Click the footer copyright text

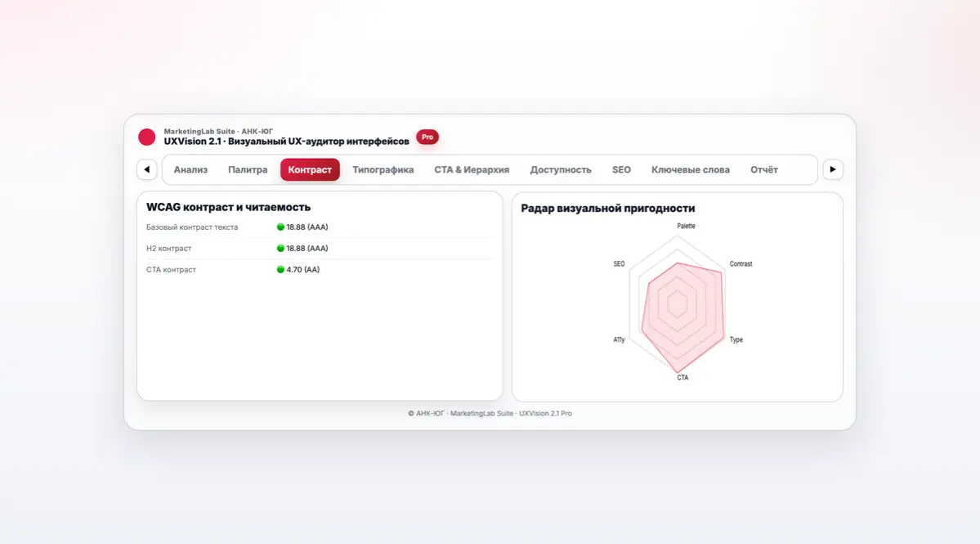coord(490,413)
